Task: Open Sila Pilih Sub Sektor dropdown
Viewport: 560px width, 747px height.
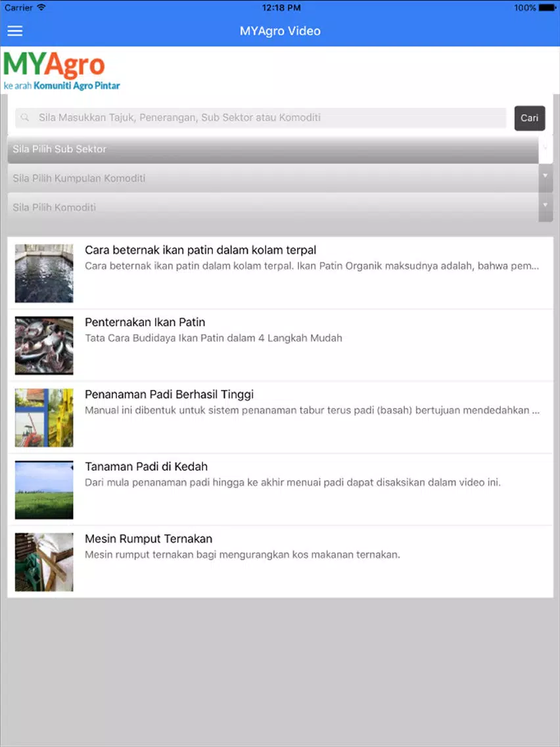Action: 280,149
